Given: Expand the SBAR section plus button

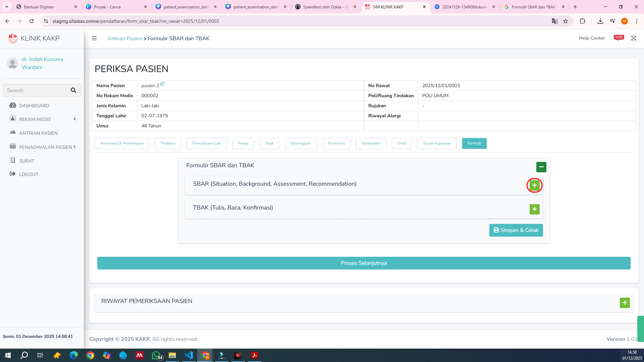Looking at the screenshot, I should [x=534, y=185].
